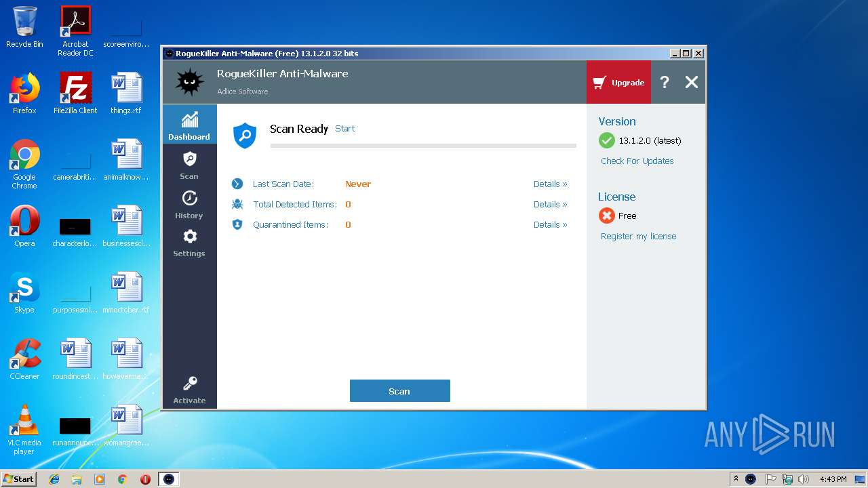Show hidden system tray icons

(x=736, y=479)
